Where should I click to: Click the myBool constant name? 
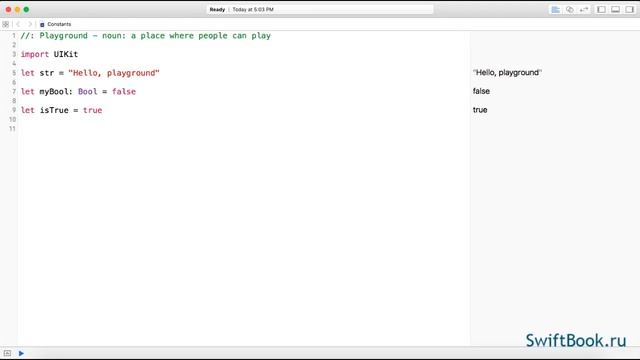55,92
